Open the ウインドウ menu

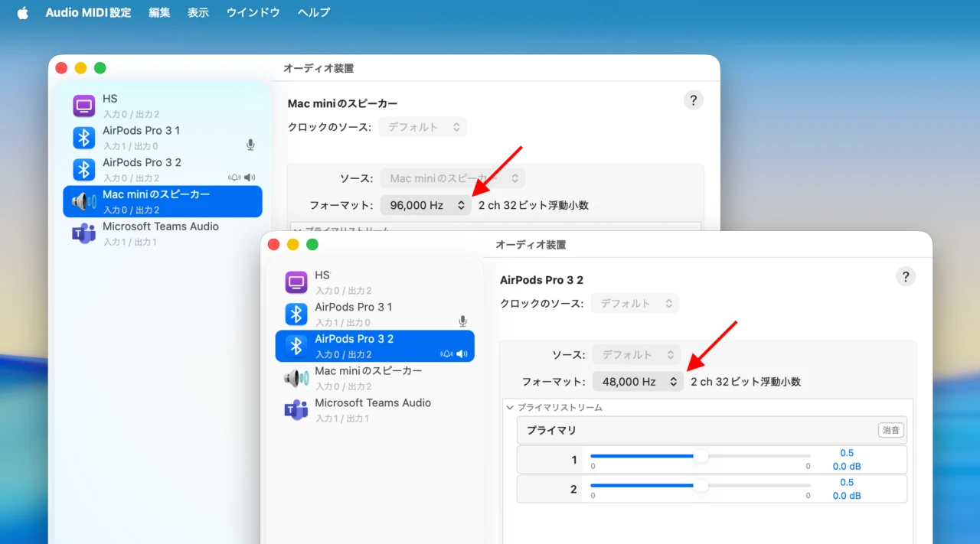pos(253,11)
